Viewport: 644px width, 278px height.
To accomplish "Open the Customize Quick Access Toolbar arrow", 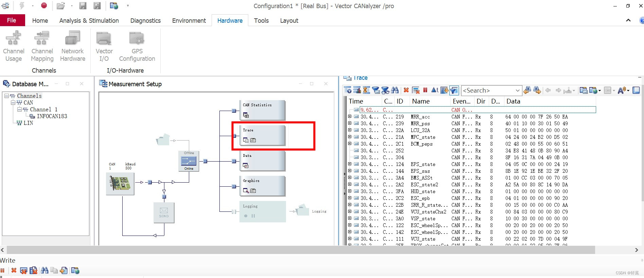I will click(128, 6).
